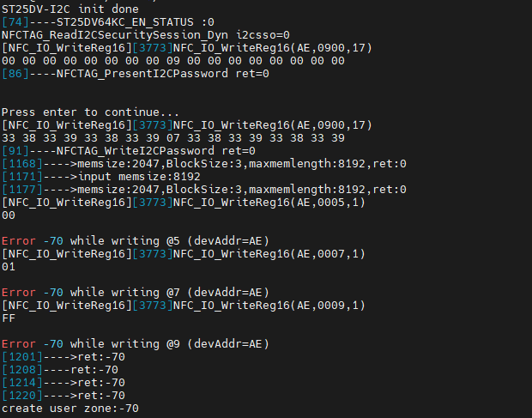Click the first 'NFC_IO_WriteReg16(AE,0900,17)' call
This screenshot has width=532, height=418.
(x=273, y=48)
